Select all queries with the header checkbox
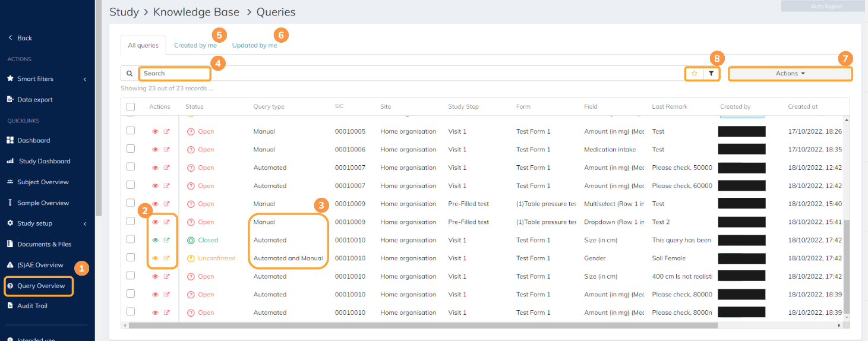The image size is (868, 341). pos(131,107)
